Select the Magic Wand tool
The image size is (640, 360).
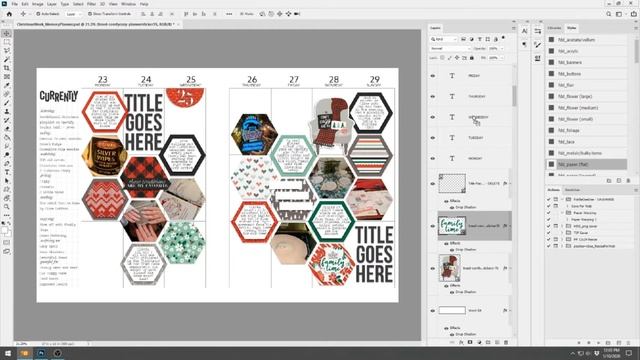[7, 60]
